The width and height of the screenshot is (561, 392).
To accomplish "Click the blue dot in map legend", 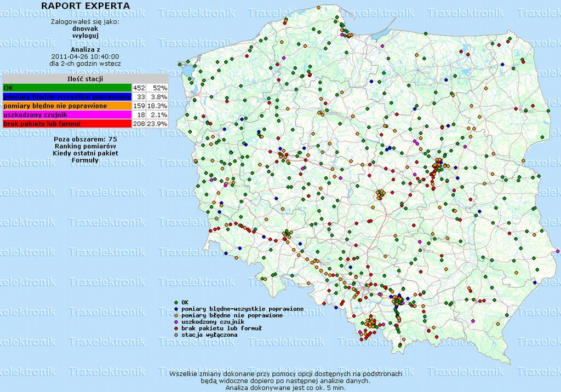I will tap(176, 309).
